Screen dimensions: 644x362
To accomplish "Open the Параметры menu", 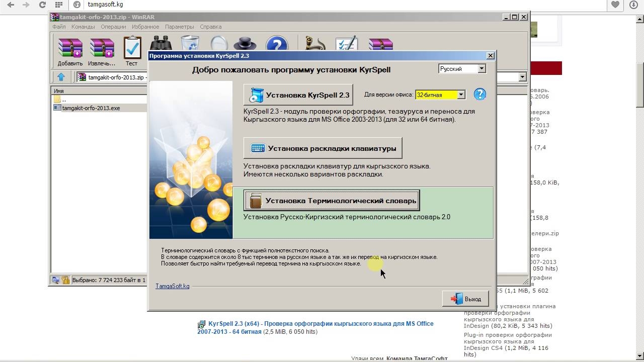I will pyautogui.click(x=179, y=27).
